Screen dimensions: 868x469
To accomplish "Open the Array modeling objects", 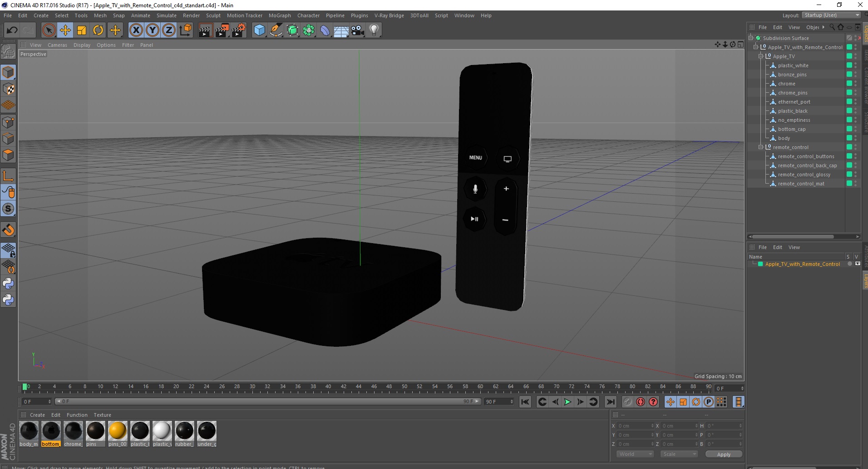I will (309, 30).
